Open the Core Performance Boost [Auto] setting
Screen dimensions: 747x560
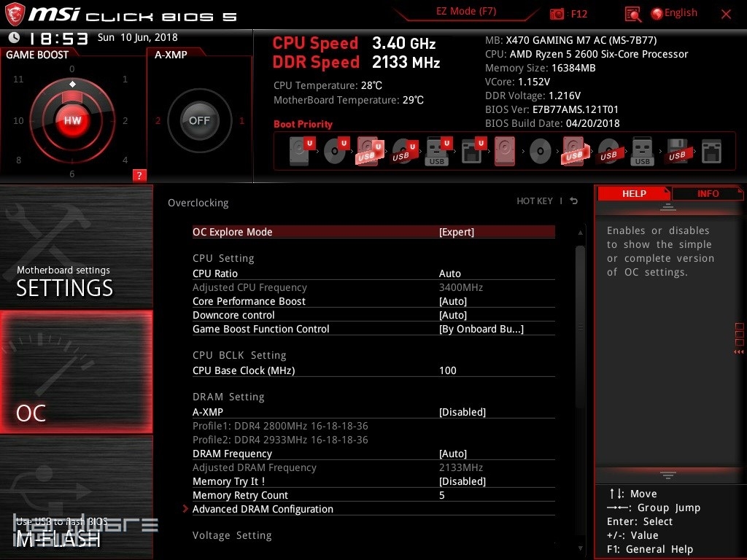[x=373, y=301]
